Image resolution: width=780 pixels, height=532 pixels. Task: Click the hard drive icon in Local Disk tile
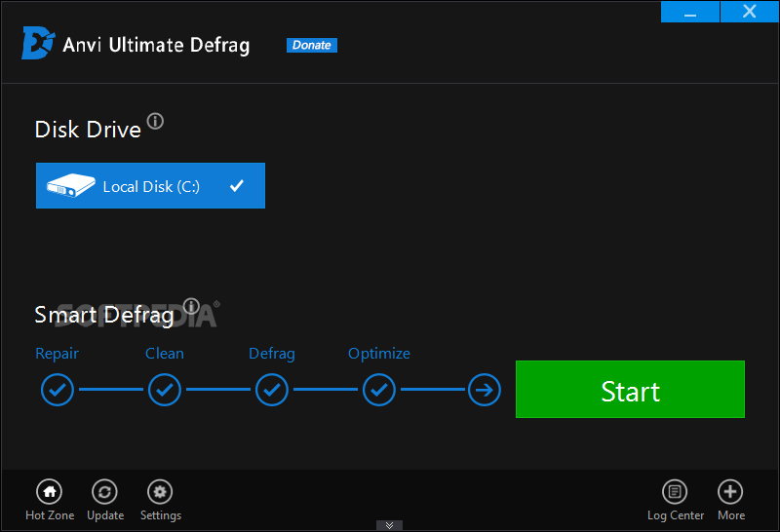(70, 185)
